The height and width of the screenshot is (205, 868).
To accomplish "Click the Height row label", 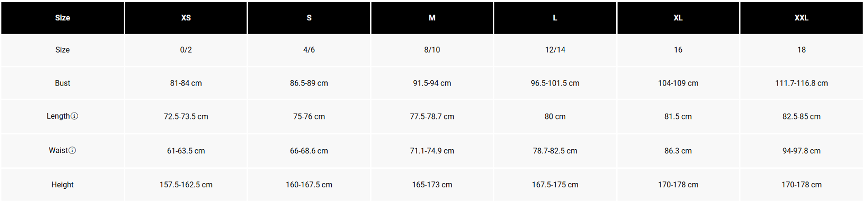I will (62, 185).
